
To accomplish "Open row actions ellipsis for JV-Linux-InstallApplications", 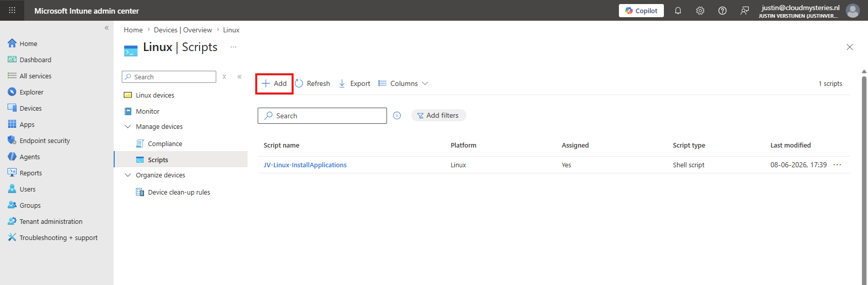I will click(837, 165).
